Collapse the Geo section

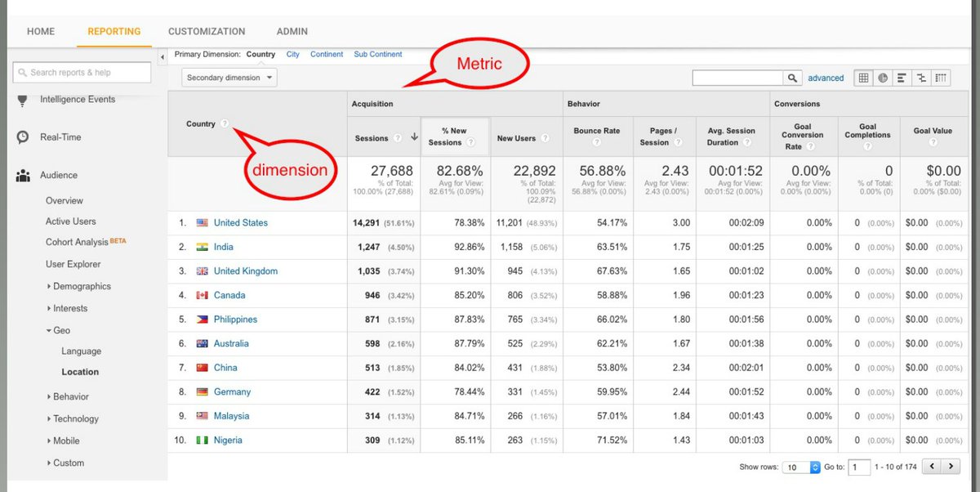(58, 330)
